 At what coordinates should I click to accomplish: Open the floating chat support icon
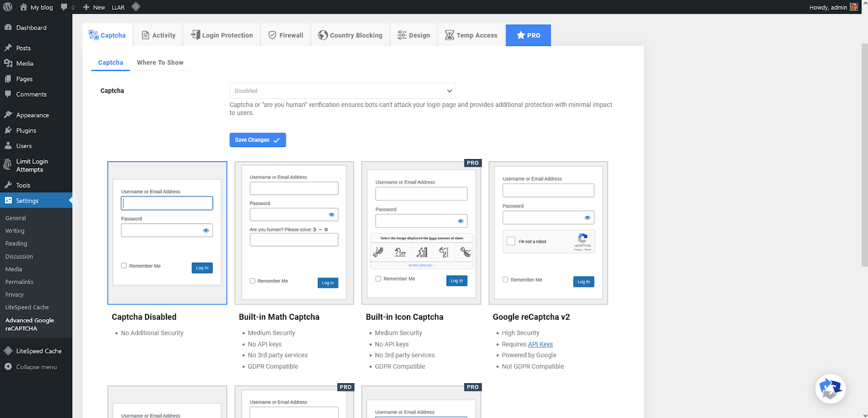pos(830,389)
